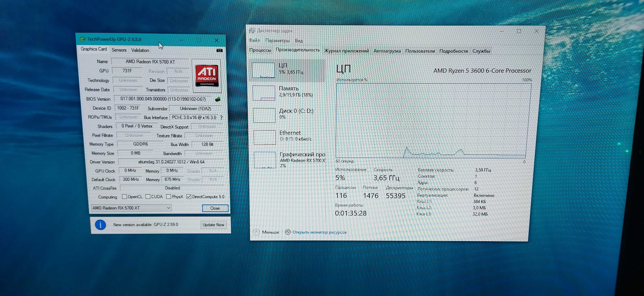This screenshot has height=296, width=644.
Task: Click the BIOS Version field
Action: [x=163, y=99]
